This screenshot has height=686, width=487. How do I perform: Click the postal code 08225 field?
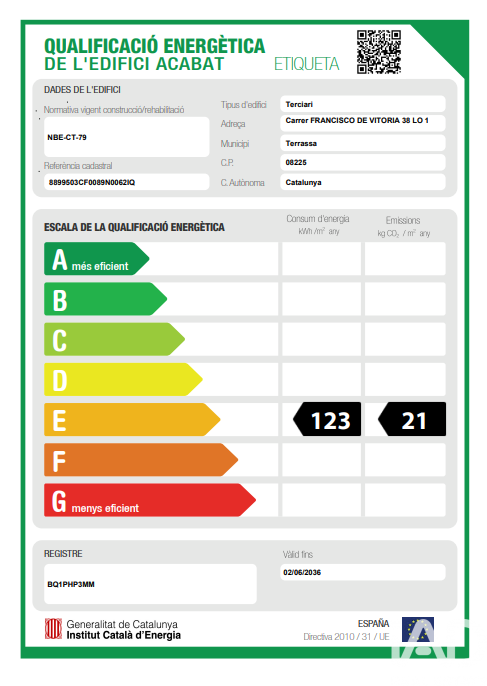(x=363, y=162)
